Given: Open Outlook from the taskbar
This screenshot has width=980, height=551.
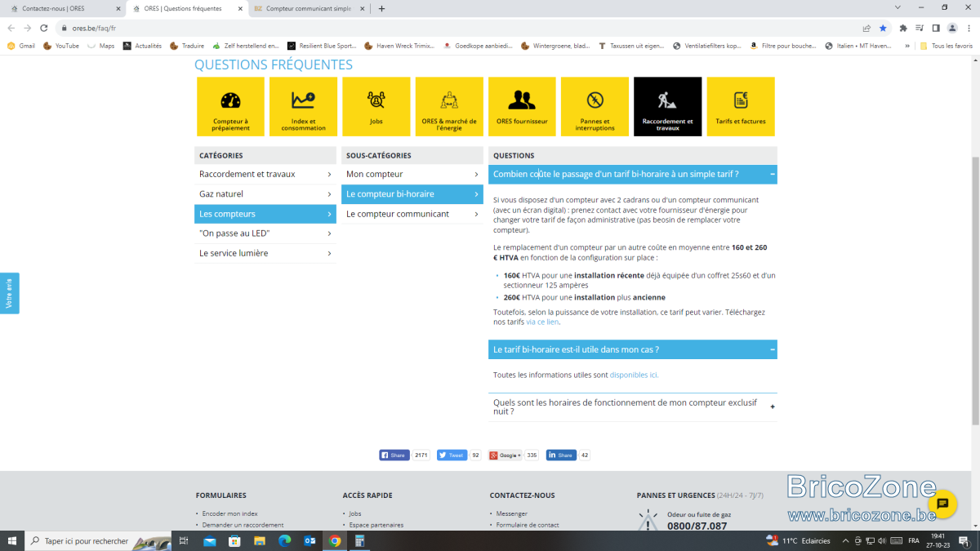Looking at the screenshot, I should click(x=310, y=540).
